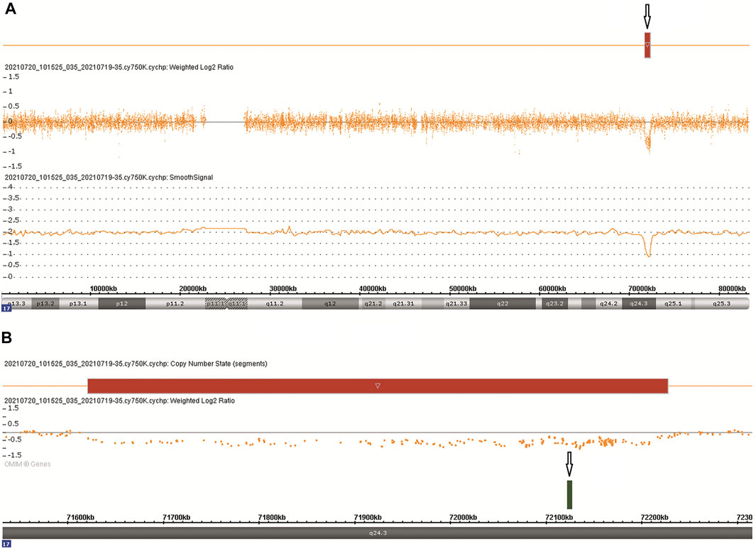
Task: Select the p13.2 cytoband
Action: tap(46, 303)
